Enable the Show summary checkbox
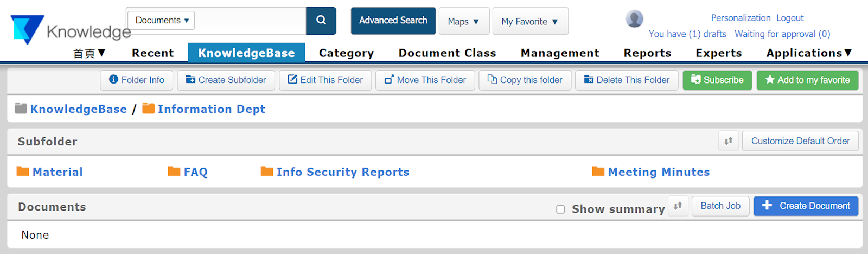The image size is (868, 254). [x=560, y=209]
